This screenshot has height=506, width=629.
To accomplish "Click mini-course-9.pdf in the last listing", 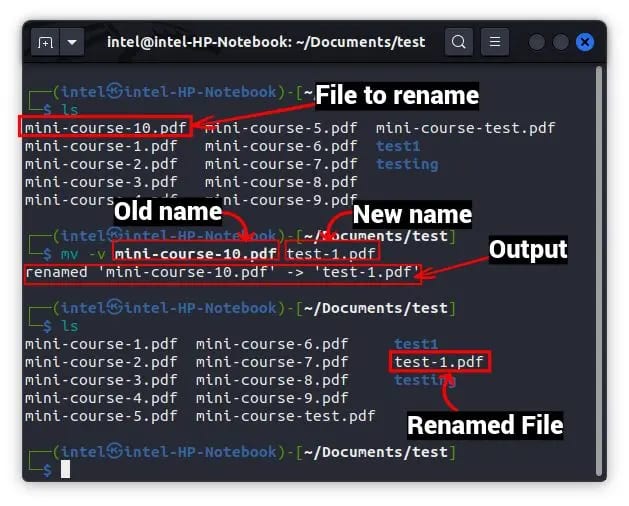I will [272, 398].
